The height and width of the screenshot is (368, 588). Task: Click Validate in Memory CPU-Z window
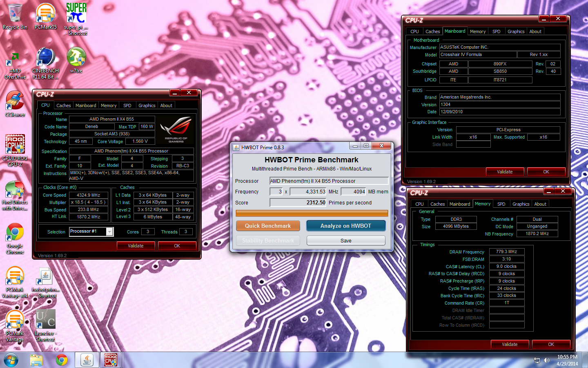(x=510, y=344)
